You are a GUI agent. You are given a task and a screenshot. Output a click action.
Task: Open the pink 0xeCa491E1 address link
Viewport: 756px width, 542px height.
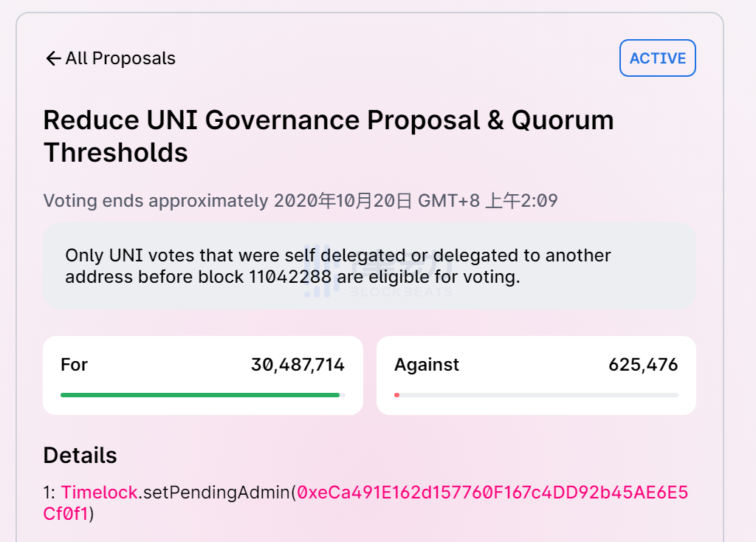(492, 493)
